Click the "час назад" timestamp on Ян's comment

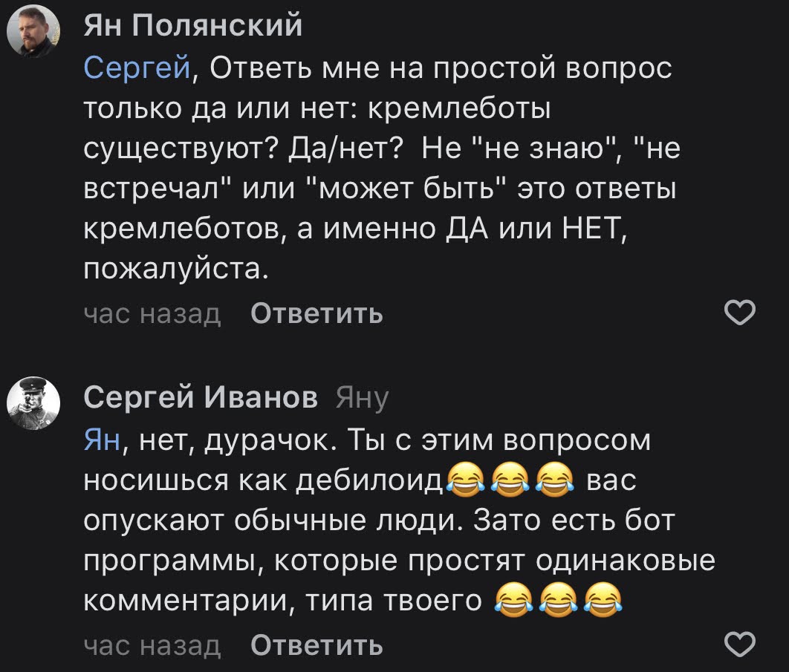click(x=152, y=315)
